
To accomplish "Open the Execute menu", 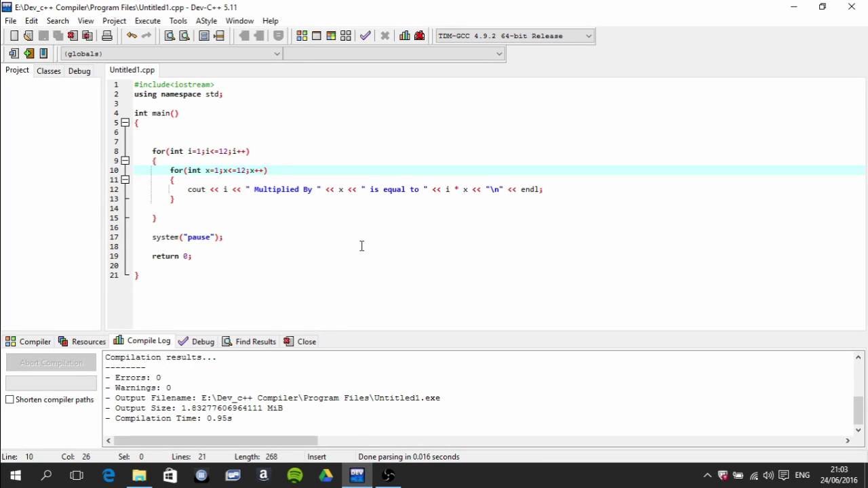I will pyautogui.click(x=147, y=21).
